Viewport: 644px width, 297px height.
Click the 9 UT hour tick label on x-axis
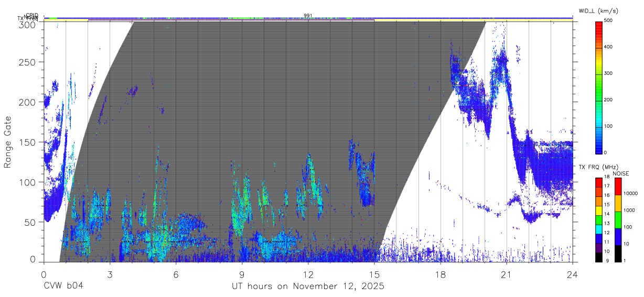pyautogui.click(x=242, y=274)
